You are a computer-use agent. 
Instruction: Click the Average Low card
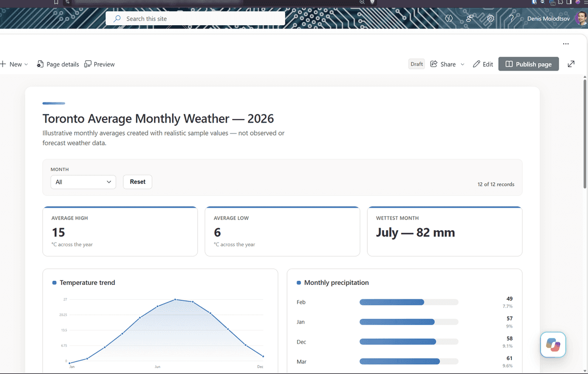point(282,231)
